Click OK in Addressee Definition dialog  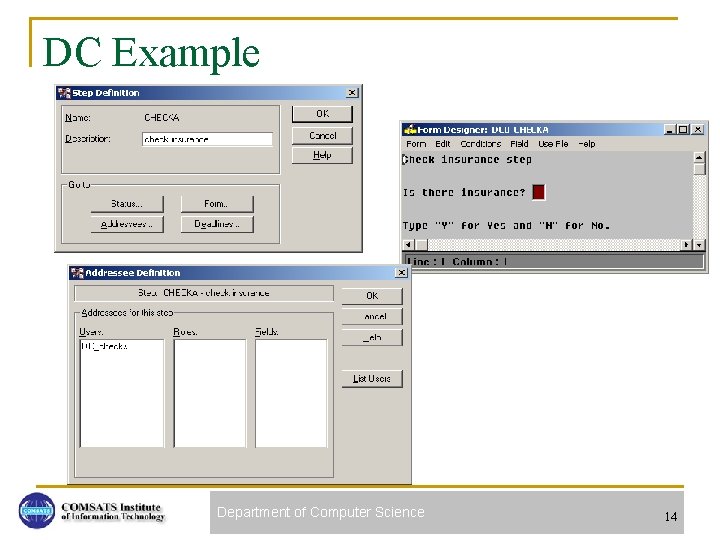[x=372, y=296]
